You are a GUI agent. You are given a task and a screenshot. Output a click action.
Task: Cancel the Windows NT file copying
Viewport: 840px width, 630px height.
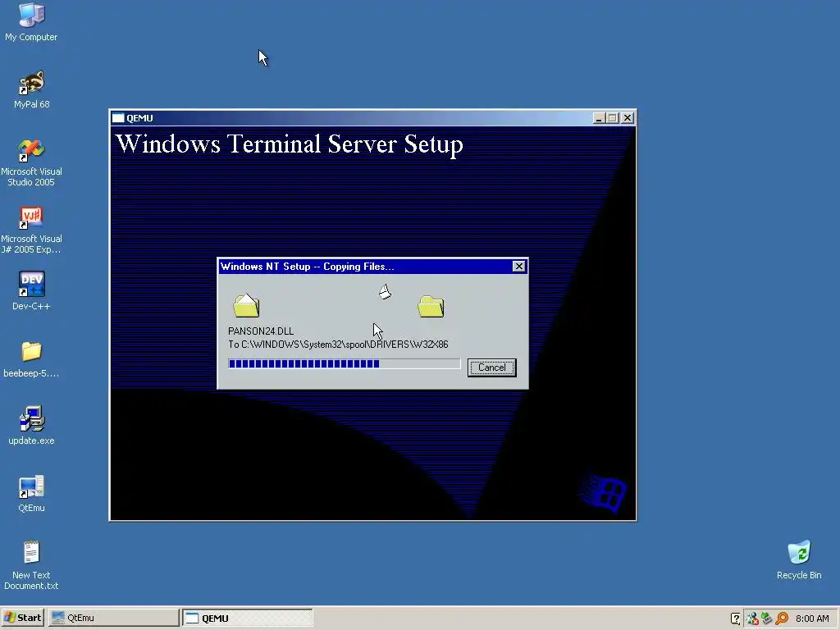click(492, 367)
